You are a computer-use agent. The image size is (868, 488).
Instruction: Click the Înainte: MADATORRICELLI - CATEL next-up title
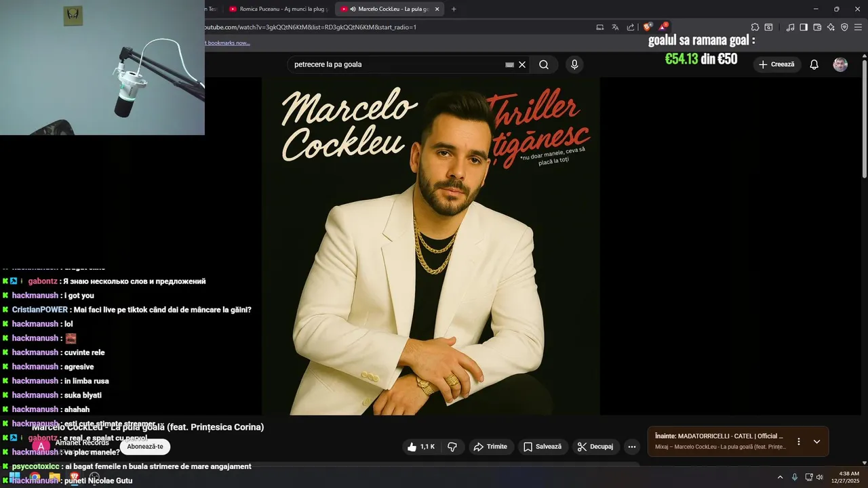coord(719,436)
